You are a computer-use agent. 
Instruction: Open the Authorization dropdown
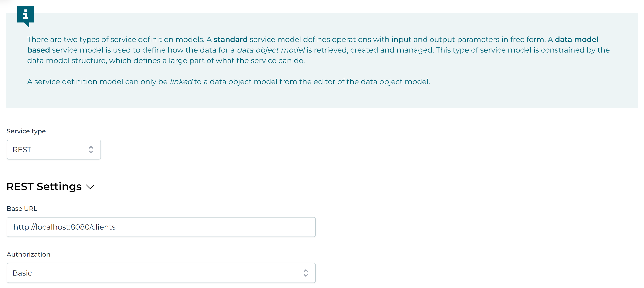click(x=161, y=273)
